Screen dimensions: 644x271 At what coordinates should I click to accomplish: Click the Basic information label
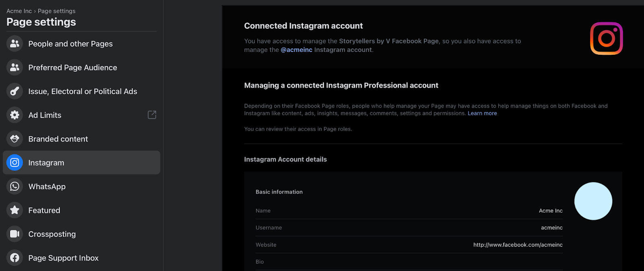tap(279, 192)
